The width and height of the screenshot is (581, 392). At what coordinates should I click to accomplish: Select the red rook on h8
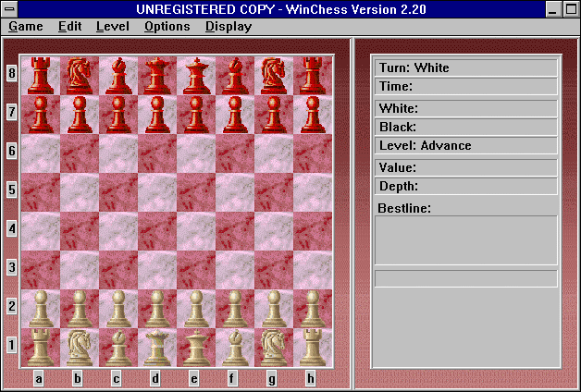(x=313, y=76)
